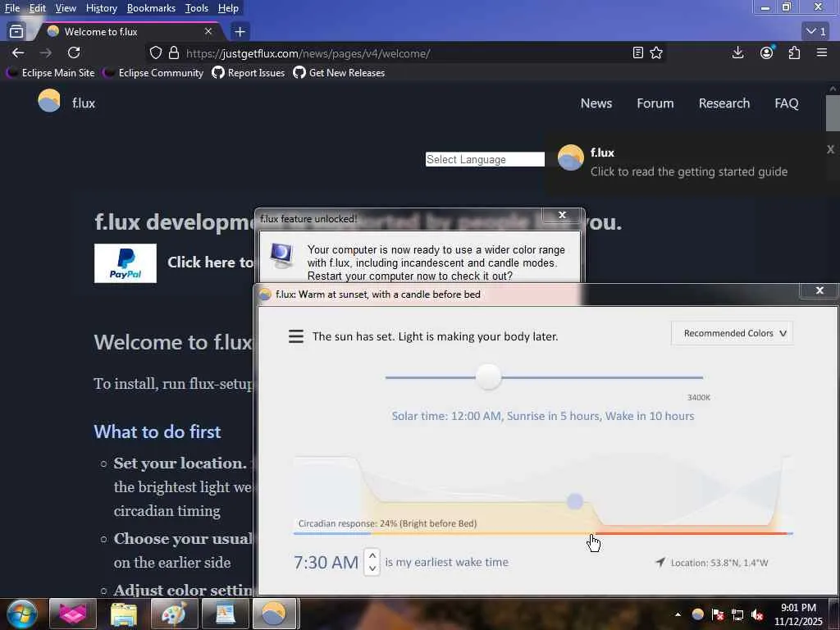Click Circadian response 24% text
The width and height of the screenshot is (840, 630).
[x=387, y=523]
